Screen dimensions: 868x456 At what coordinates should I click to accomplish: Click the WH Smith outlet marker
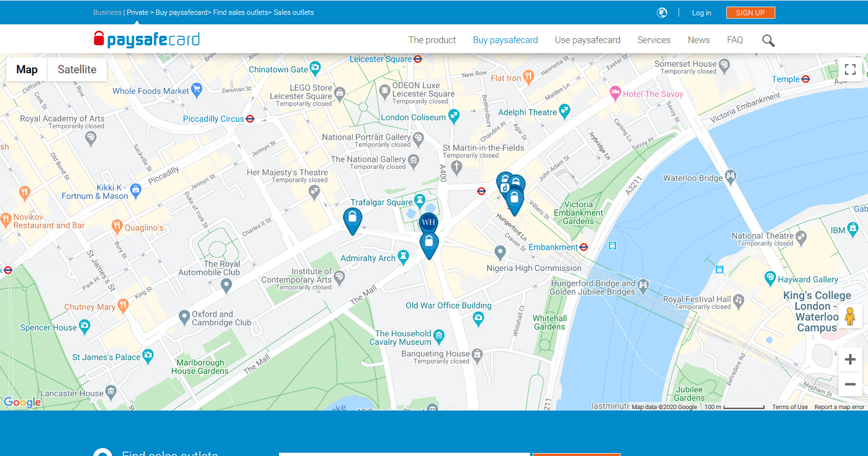click(428, 222)
